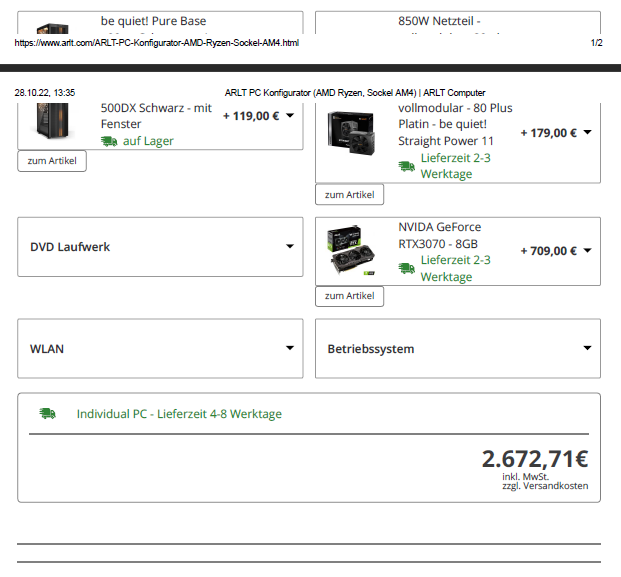Click the NVIDIA GeForce RTX3070 thumbnail
621x577 pixels.
click(x=351, y=251)
